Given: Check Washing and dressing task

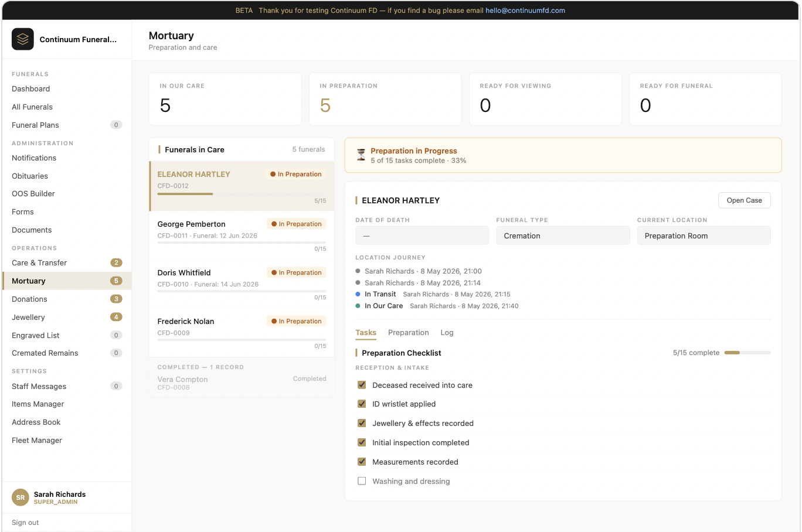Looking at the screenshot, I should pos(362,481).
